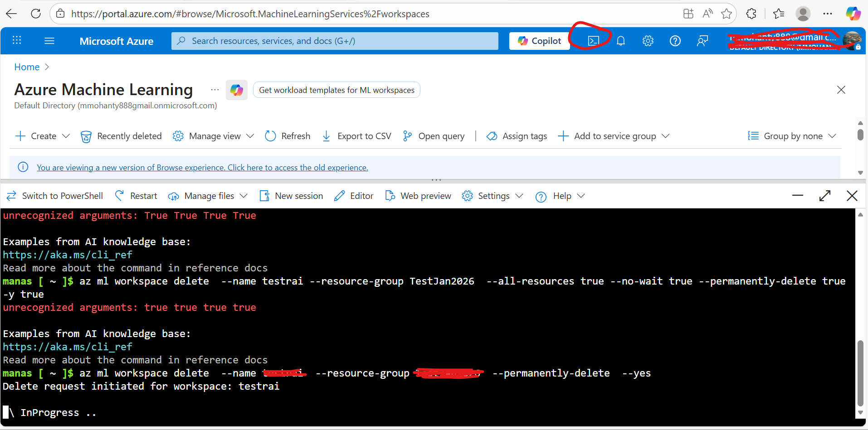Minimize the Cloud Shell pane
This screenshot has width=868, height=430.
tap(798, 196)
